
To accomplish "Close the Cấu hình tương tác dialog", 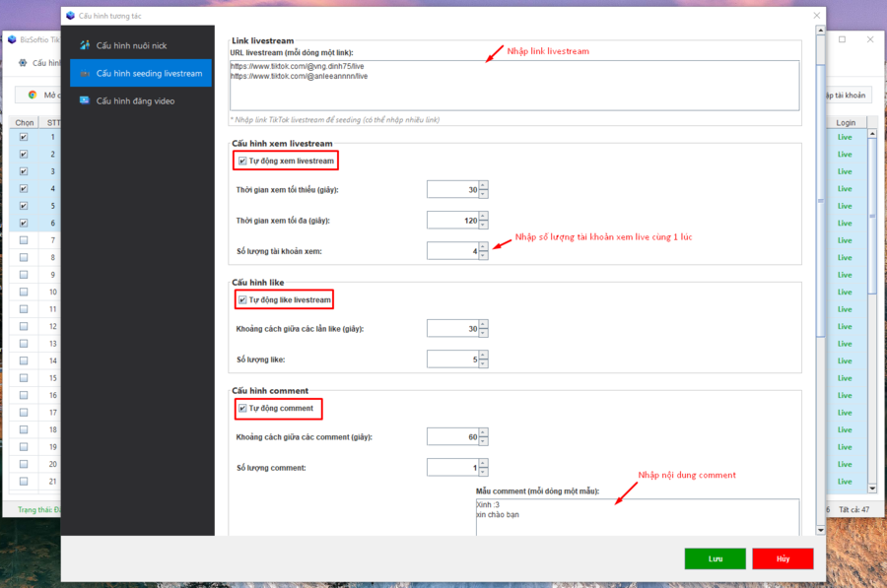I will point(816,15).
